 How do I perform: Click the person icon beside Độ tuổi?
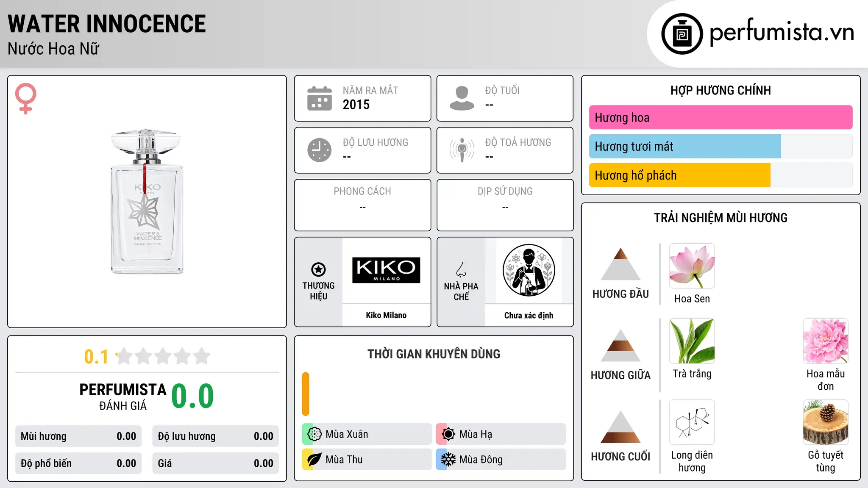462,98
